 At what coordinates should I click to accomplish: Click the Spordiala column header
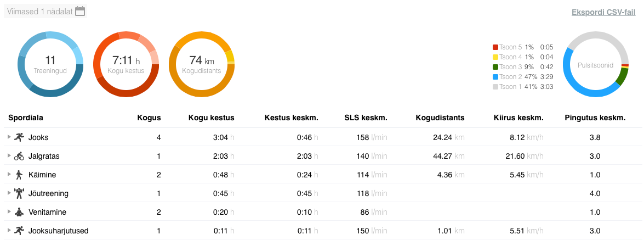(x=26, y=118)
